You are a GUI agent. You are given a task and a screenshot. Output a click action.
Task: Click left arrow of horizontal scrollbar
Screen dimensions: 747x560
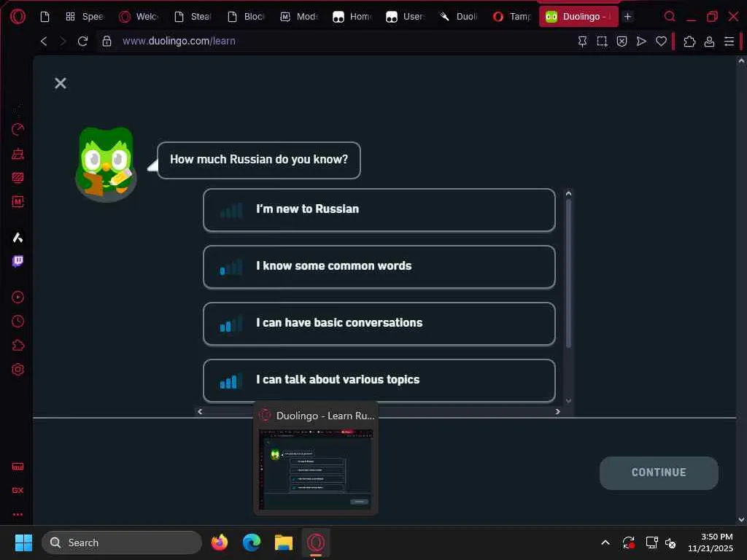[x=200, y=411]
